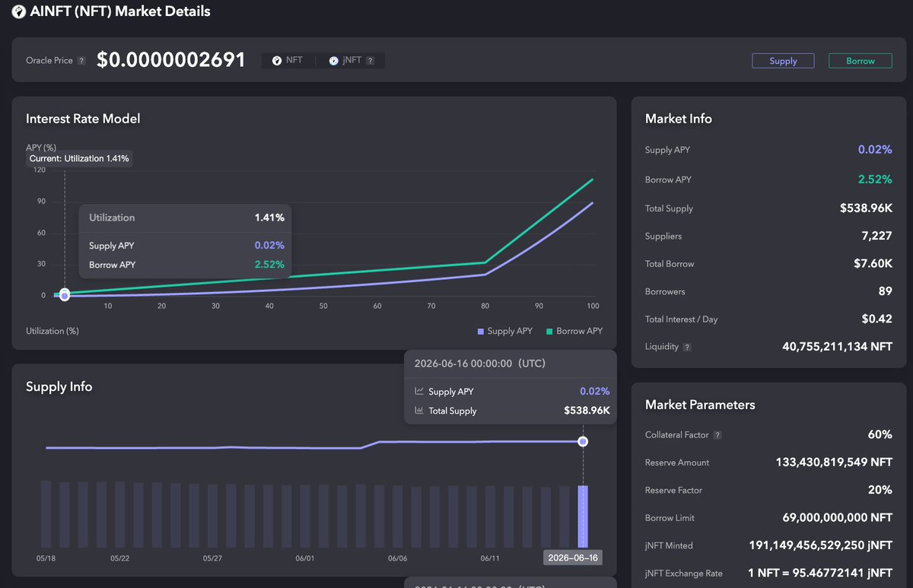This screenshot has height=588, width=913.
Task: Click the Market Info heading
Action: pyautogui.click(x=679, y=119)
